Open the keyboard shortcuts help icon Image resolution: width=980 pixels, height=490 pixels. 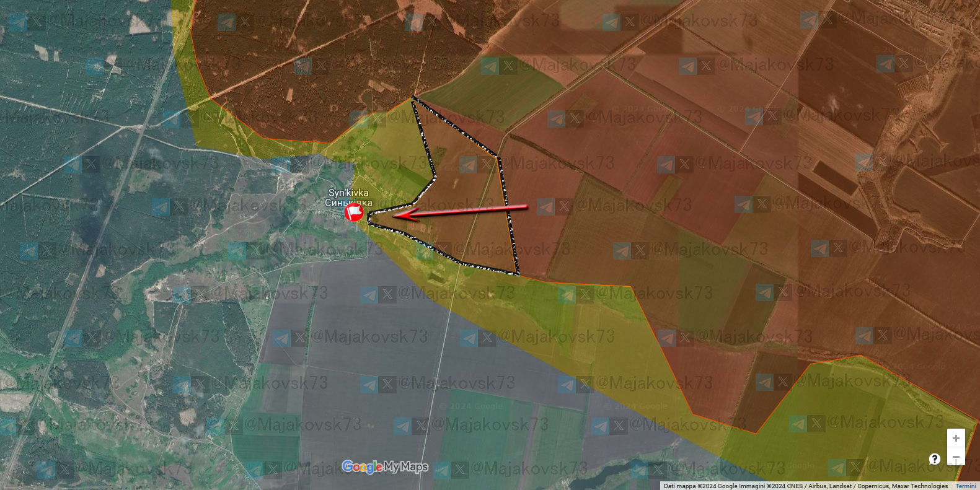(x=935, y=459)
